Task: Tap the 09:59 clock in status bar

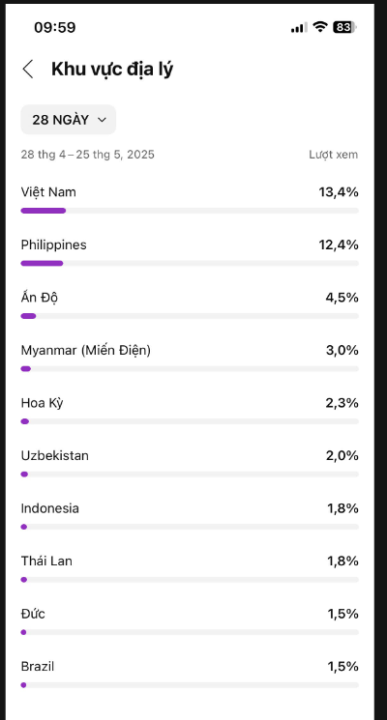Action: pos(55,28)
